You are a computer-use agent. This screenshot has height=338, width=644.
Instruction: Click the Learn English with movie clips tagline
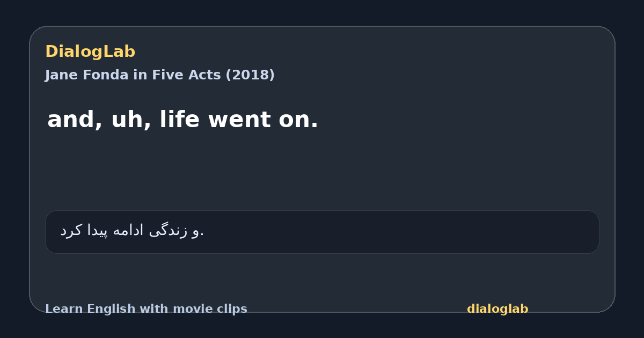146,309
